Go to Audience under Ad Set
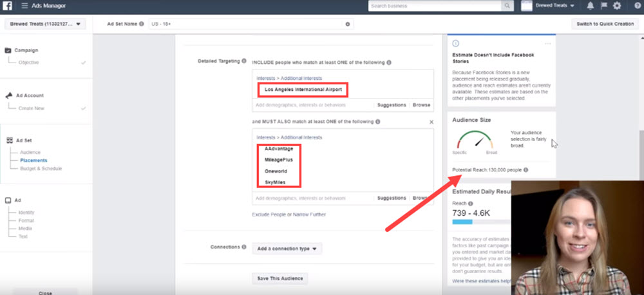 (30, 153)
